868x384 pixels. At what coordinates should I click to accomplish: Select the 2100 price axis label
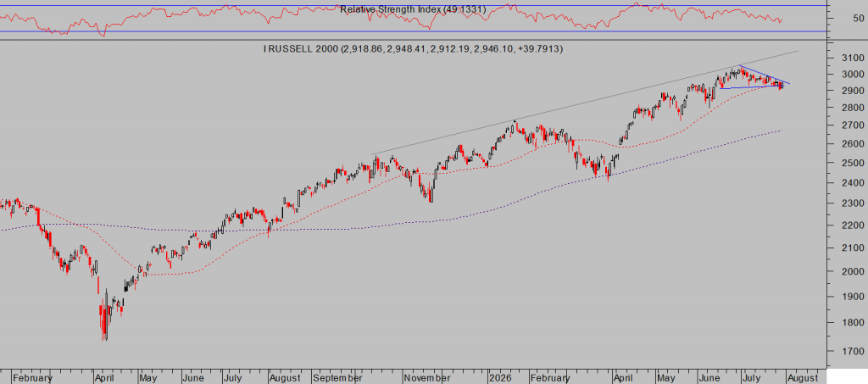tap(853, 248)
